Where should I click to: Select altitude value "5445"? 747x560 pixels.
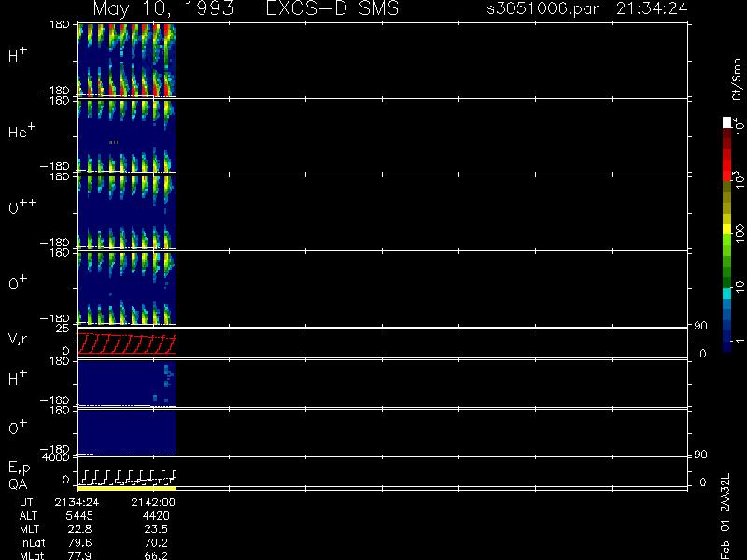click(79, 516)
